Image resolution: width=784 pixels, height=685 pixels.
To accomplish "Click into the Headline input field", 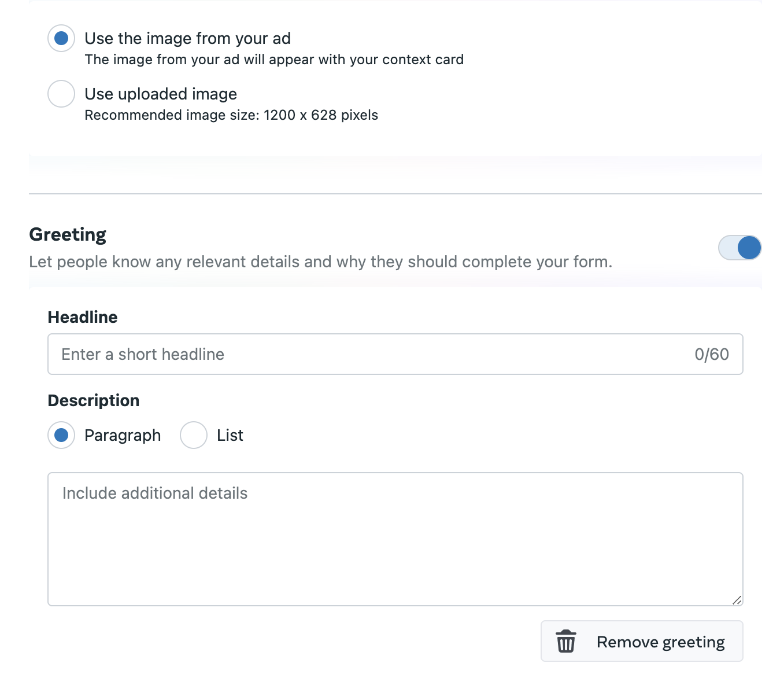I will 395,354.
